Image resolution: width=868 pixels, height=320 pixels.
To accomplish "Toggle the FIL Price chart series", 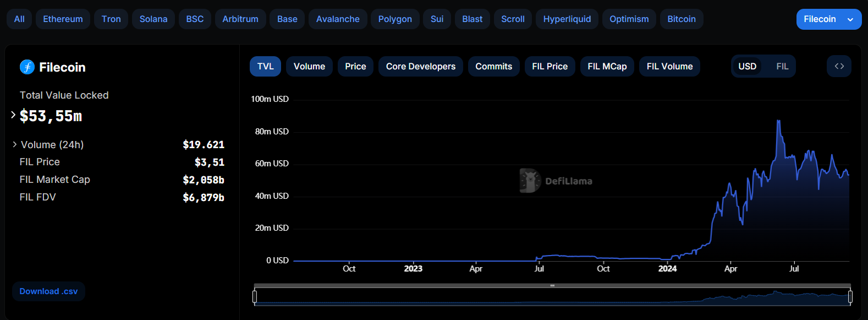I will pyautogui.click(x=550, y=66).
